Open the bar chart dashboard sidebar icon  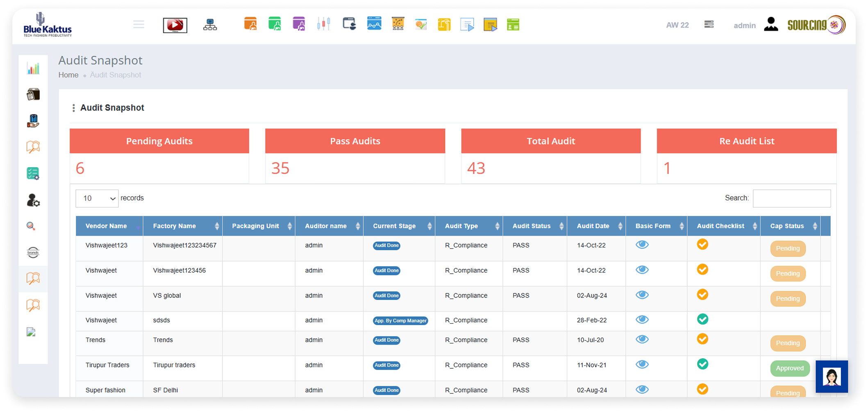pyautogui.click(x=33, y=68)
